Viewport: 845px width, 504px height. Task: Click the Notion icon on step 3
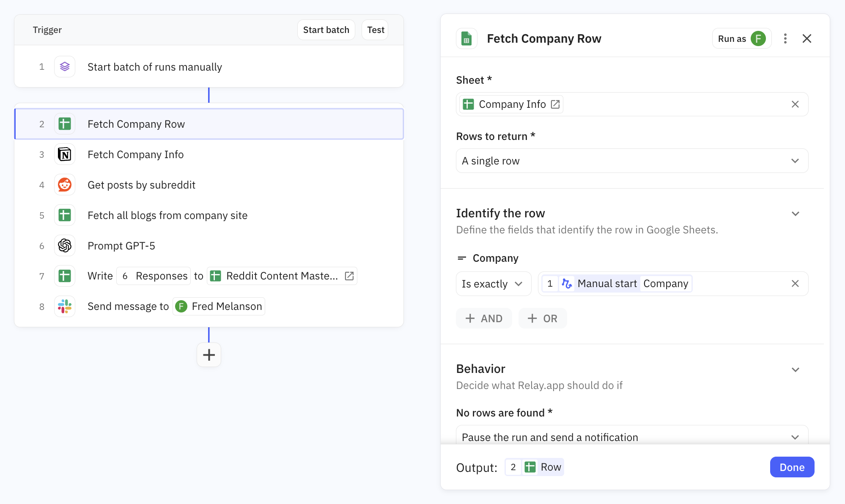coord(65,155)
